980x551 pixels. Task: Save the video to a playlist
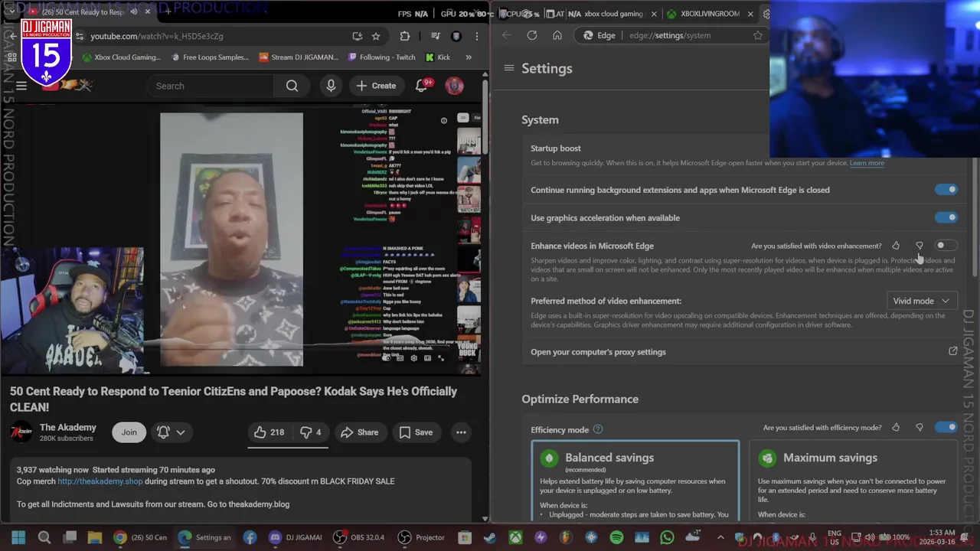pos(416,432)
